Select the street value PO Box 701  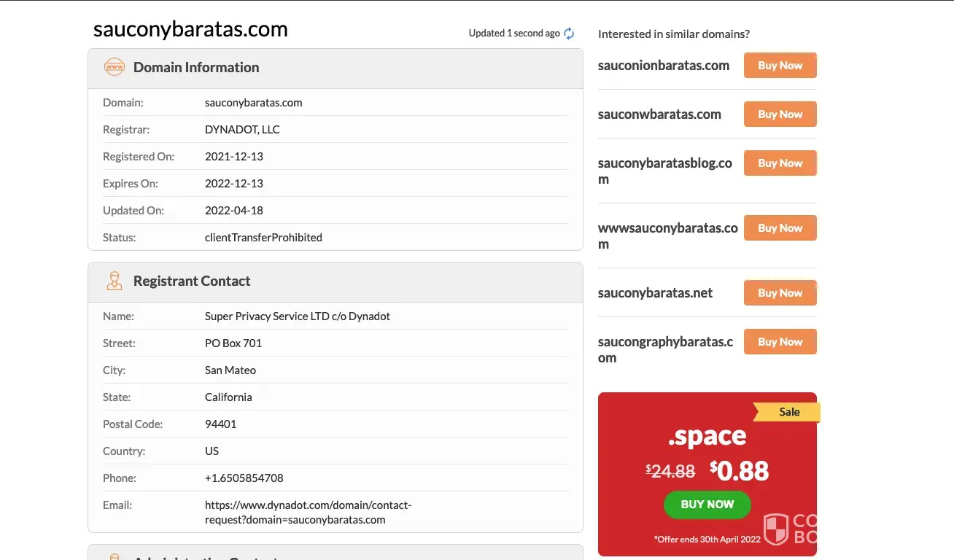click(233, 343)
